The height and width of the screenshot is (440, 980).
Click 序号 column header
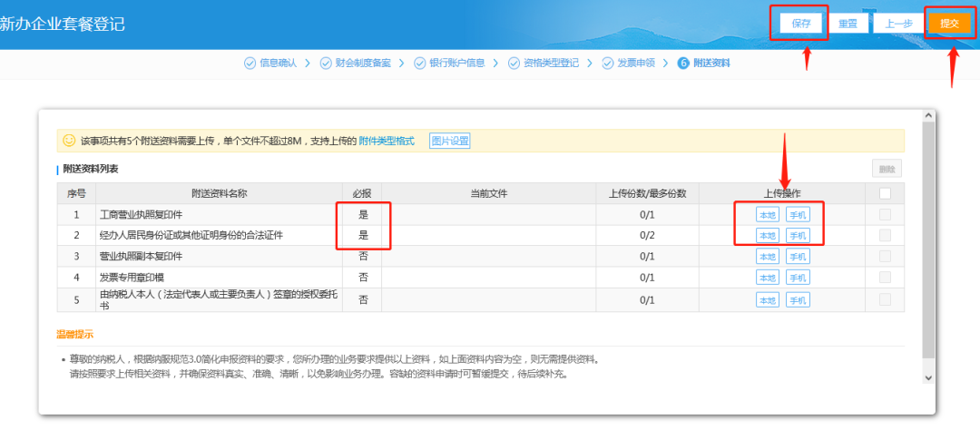76,194
